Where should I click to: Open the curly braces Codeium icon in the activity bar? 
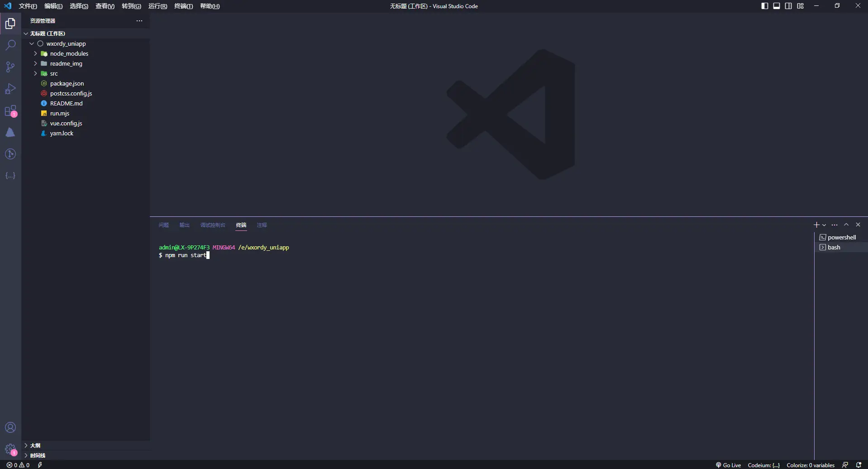(10, 176)
